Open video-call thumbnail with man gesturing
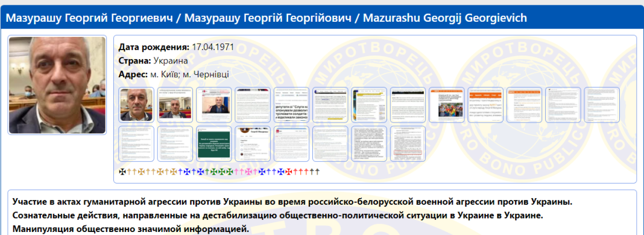Image resolution: width=644 pixels, height=235 pixels. pyautogui.click(x=214, y=105)
